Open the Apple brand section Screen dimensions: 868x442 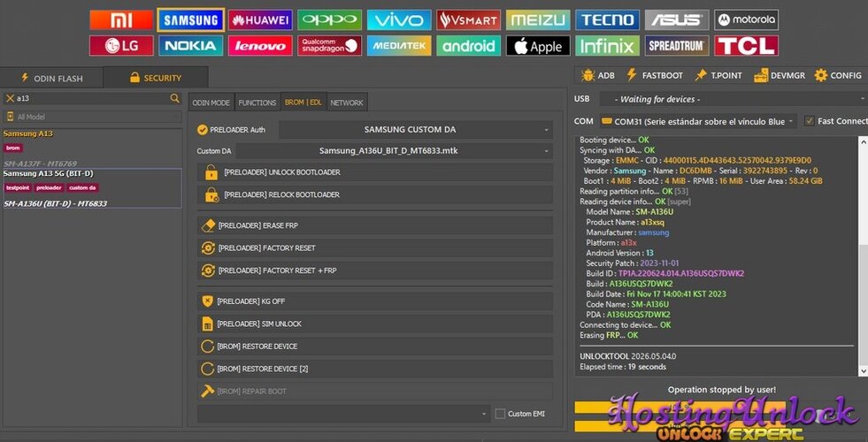(537, 46)
